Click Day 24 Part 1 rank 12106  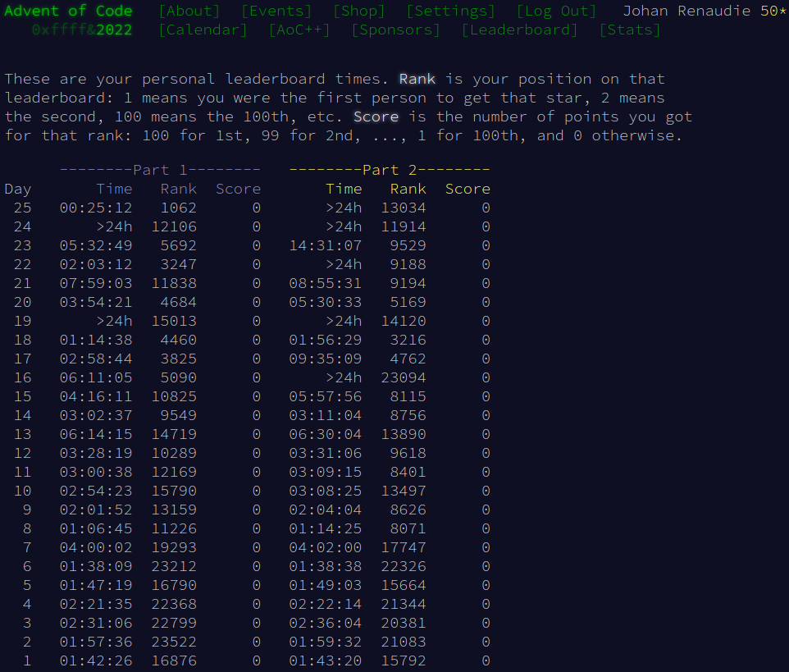174,226
